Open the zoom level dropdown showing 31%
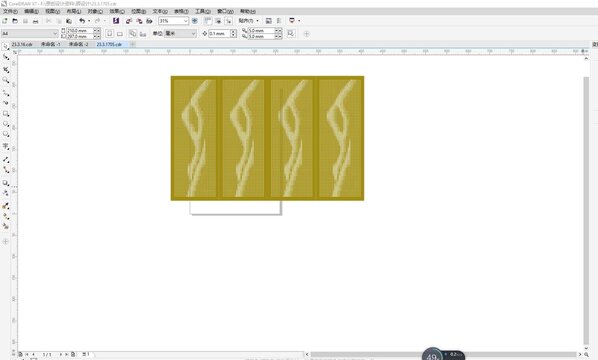Viewport: 598px width, 360px height. click(174, 21)
